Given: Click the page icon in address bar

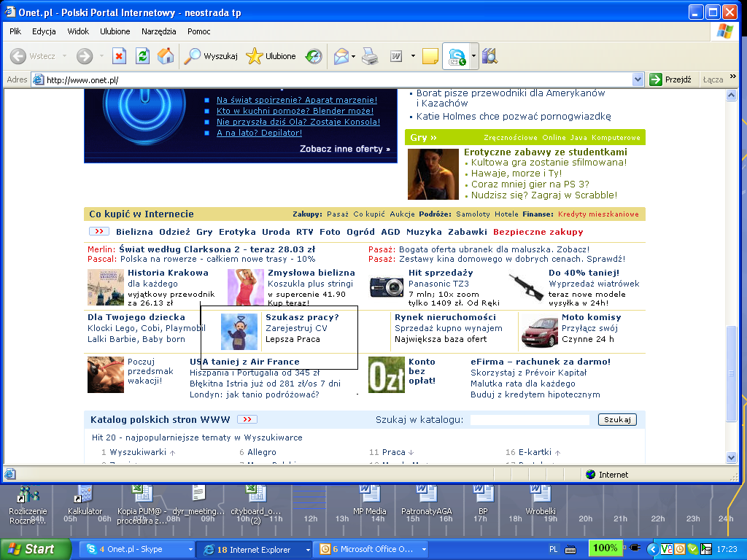Looking at the screenshot, I should click(38, 79).
